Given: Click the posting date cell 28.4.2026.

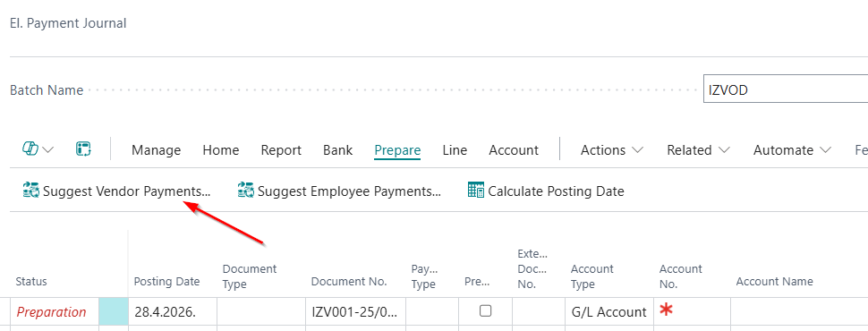Looking at the screenshot, I should [172, 312].
